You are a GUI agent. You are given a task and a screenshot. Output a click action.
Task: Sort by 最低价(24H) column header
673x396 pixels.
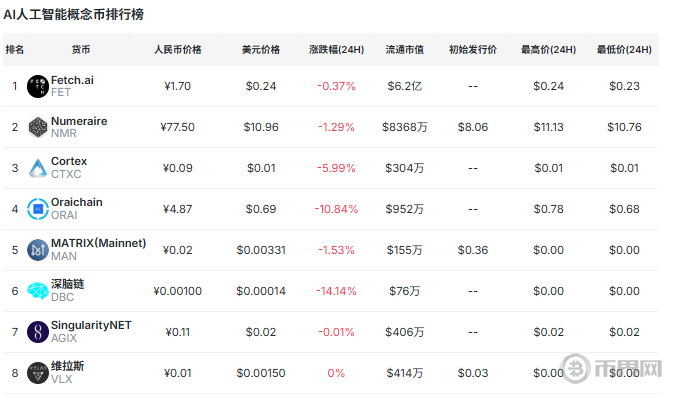click(x=624, y=50)
